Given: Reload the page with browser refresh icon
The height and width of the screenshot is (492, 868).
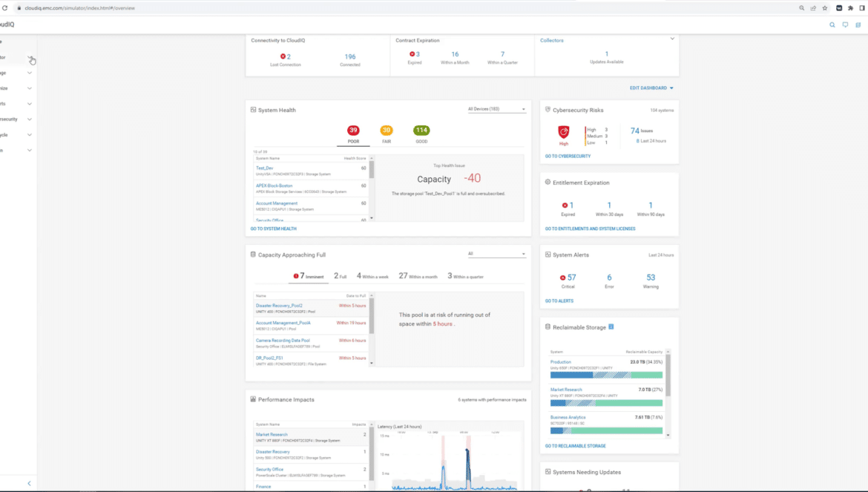Looking at the screenshot, I should coord(5,7).
